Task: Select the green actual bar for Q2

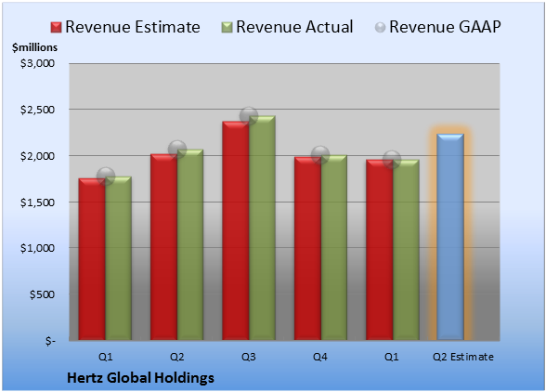Action: pyautogui.click(x=190, y=244)
